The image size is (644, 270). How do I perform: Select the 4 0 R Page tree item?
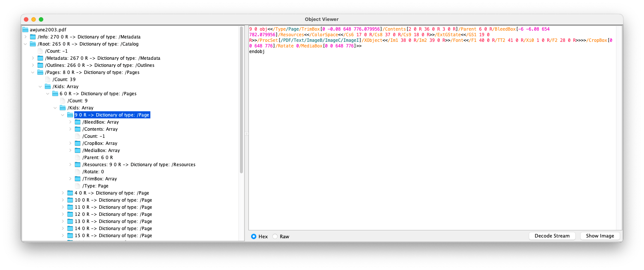click(x=112, y=193)
